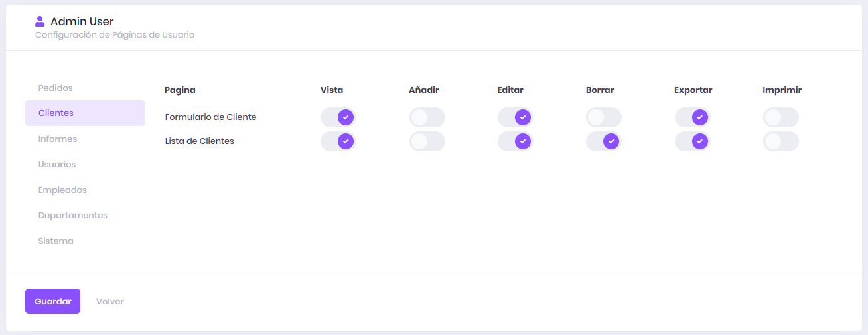Image resolution: width=868 pixels, height=335 pixels.
Task: Turn off Editar for Formulario de Cliente
Action: point(515,117)
